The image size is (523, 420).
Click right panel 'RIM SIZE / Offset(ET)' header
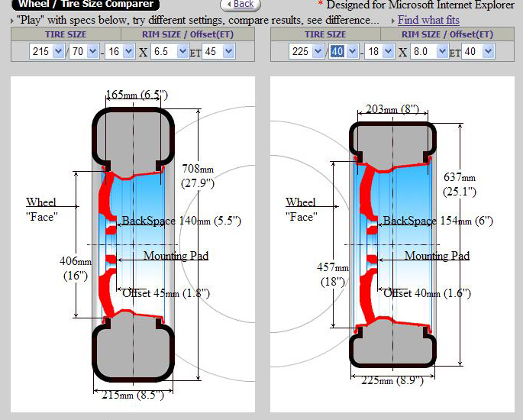445,34
